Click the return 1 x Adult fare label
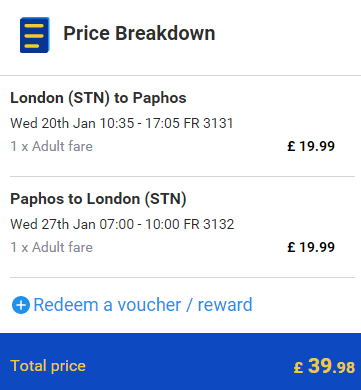Viewport: 361px width, 390px height. coord(51,247)
